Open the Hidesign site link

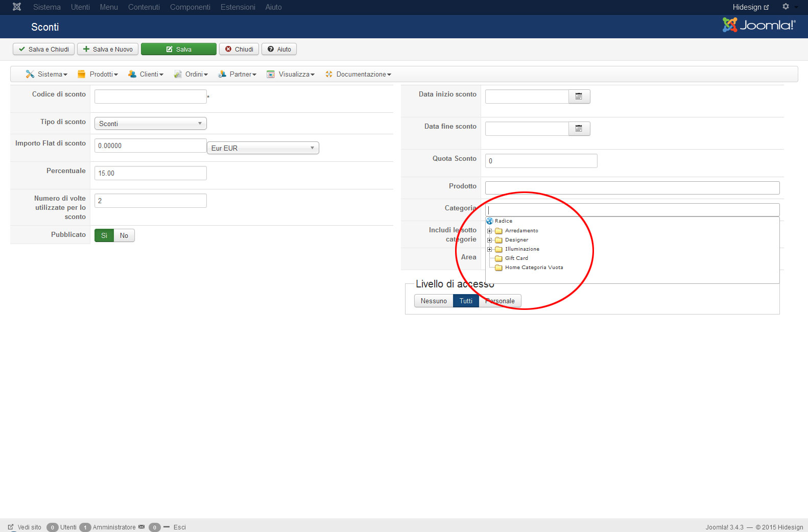click(x=750, y=7)
